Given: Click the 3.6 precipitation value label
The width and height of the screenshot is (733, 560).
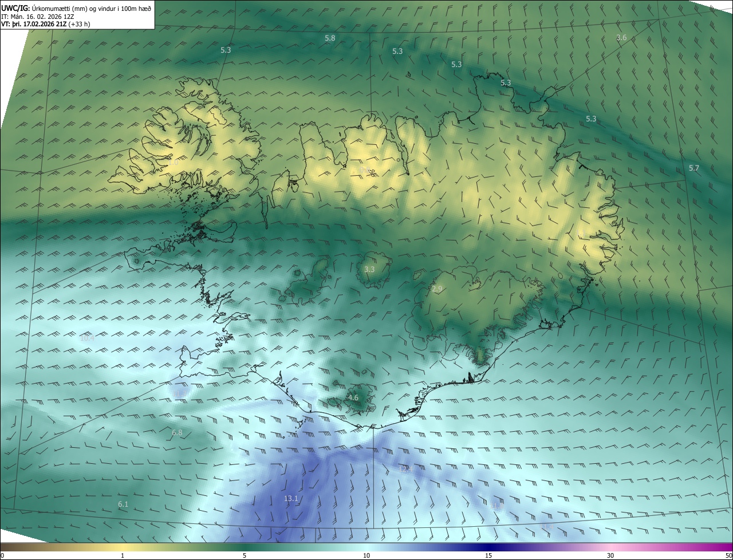Looking at the screenshot, I should click(621, 38).
